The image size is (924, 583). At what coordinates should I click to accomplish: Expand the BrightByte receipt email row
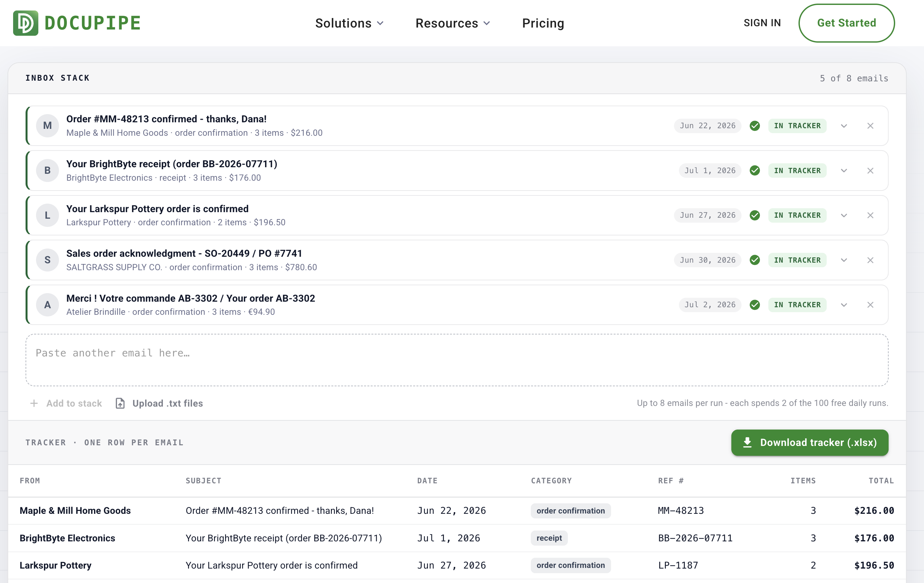844,171
